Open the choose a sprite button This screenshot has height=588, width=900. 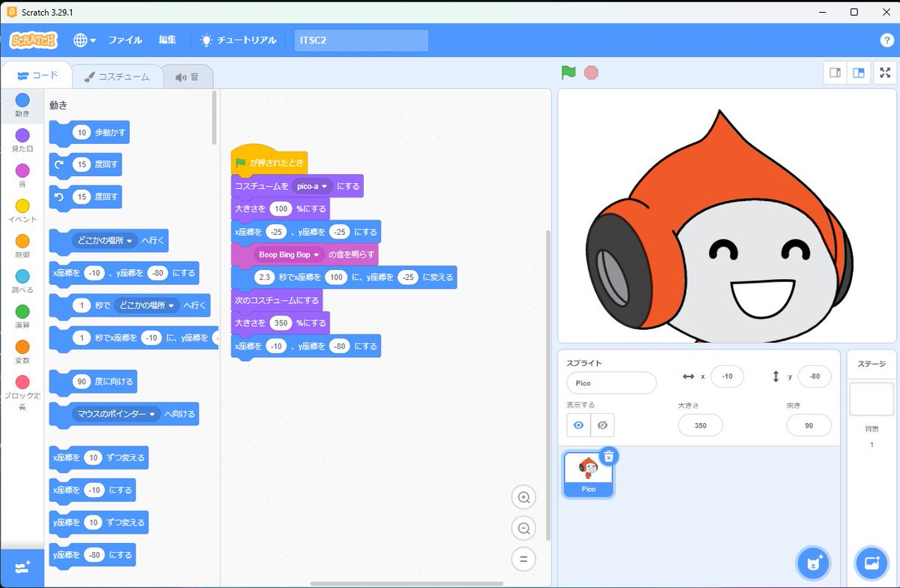coord(813,563)
